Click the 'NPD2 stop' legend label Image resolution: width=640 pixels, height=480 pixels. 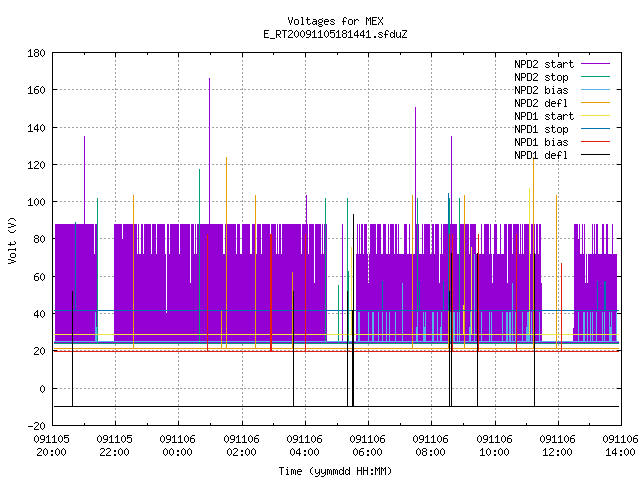coord(541,77)
